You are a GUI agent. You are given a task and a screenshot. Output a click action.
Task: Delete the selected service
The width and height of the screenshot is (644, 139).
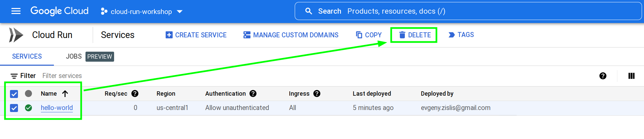[x=414, y=35]
